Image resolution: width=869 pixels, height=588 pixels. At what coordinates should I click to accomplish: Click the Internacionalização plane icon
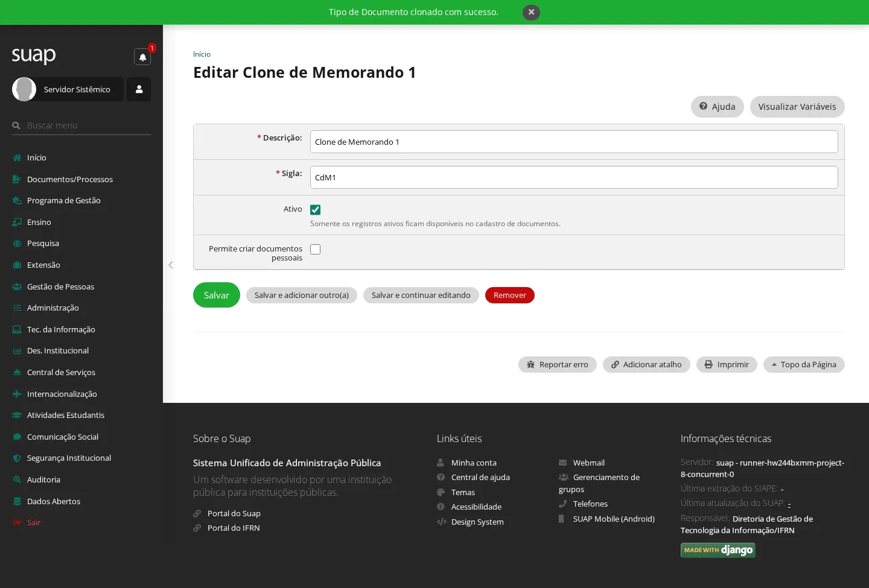coord(17,394)
